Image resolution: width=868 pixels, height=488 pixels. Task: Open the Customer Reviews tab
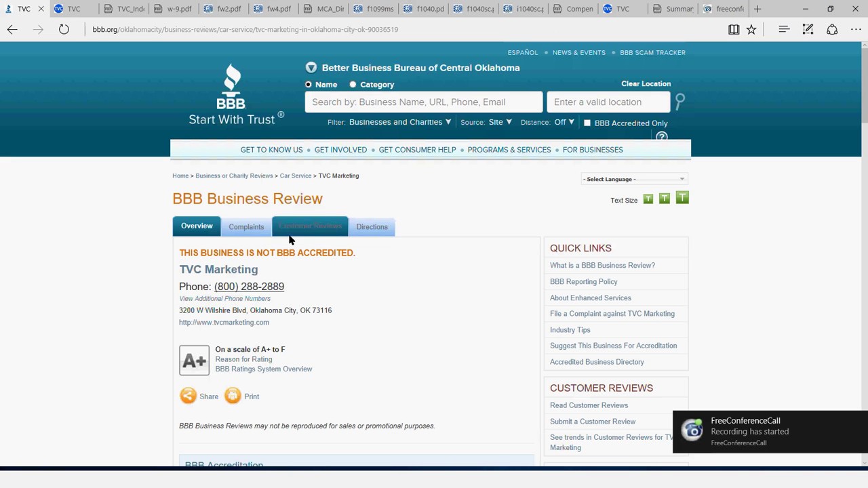[x=310, y=226]
